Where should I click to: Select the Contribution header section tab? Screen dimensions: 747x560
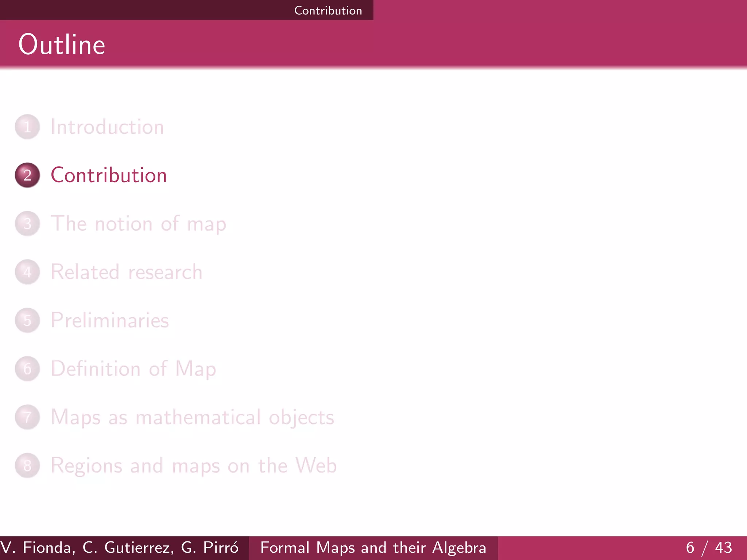point(328,10)
